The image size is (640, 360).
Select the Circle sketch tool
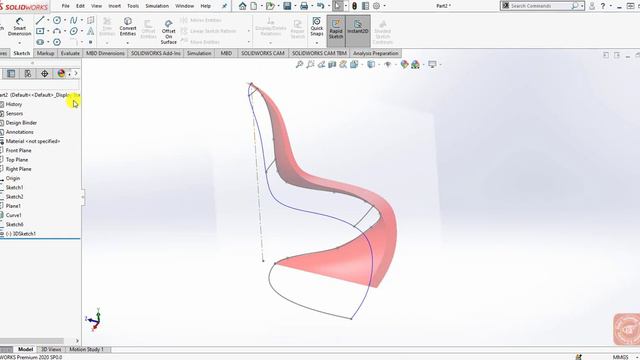[57, 20]
